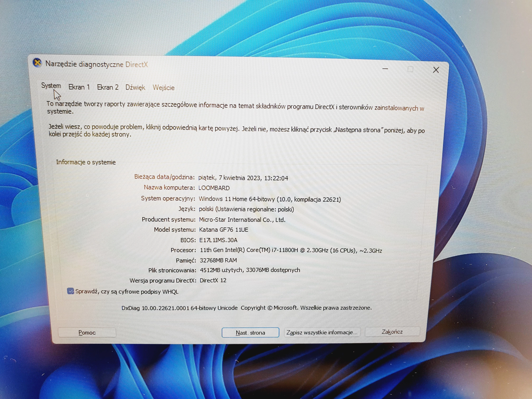Image resolution: width=532 pixels, height=399 pixels.
Task: Click Micro-Star International Co., Ltd. text
Action: pos(242,220)
